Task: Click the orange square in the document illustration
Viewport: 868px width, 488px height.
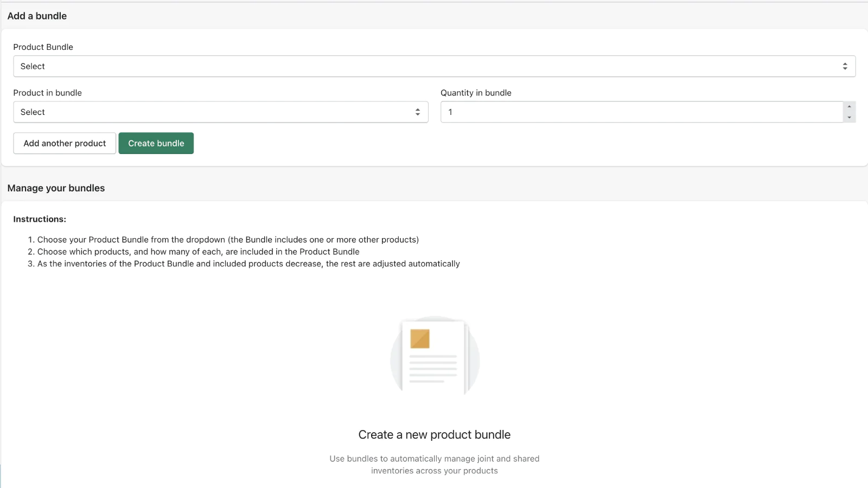Action: tap(420, 339)
